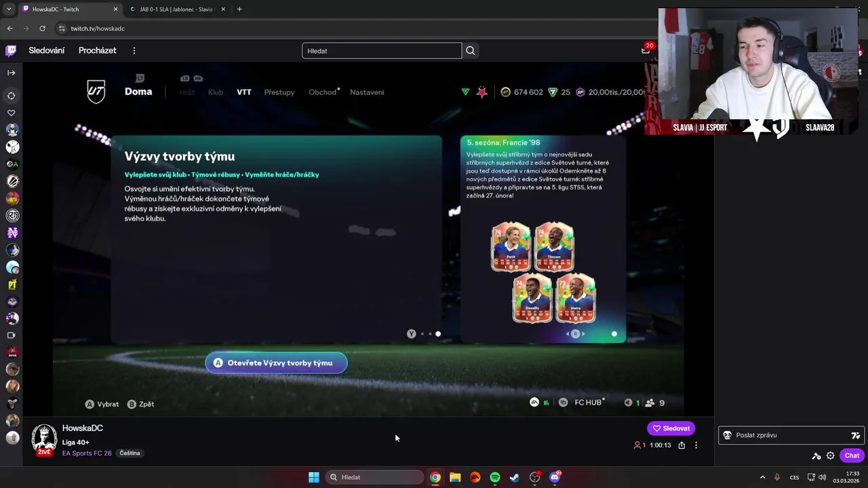The height and width of the screenshot is (488, 868).
Task: Click the CES keyboard language indicator
Action: (794, 477)
